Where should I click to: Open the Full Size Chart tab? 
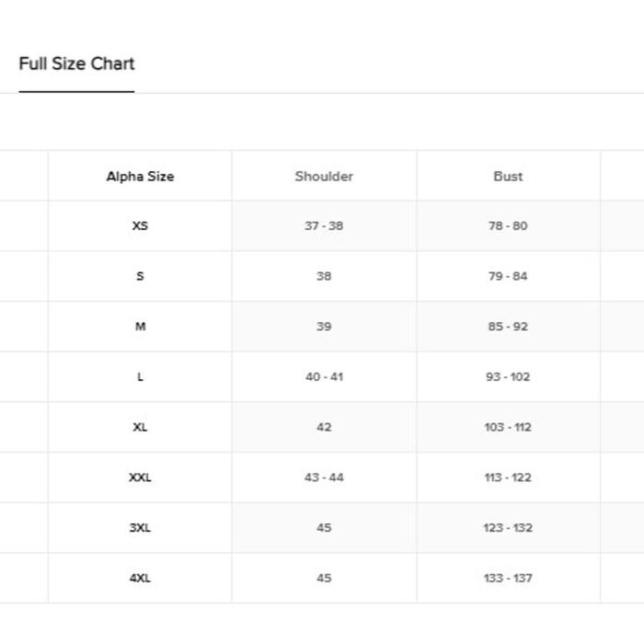tap(76, 64)
